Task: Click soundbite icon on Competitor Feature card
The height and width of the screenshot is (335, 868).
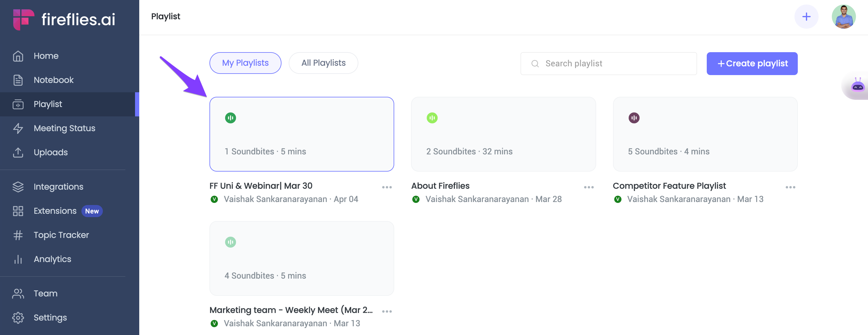Action: pyautogui.click(x=634, y=118)
